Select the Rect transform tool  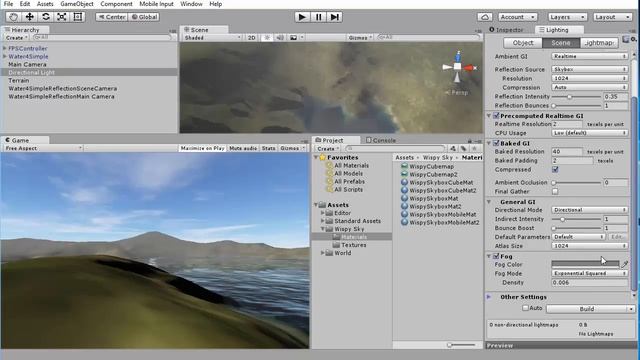78,17
